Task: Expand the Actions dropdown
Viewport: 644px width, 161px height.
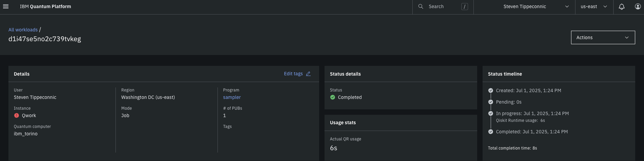Action: 603,37
